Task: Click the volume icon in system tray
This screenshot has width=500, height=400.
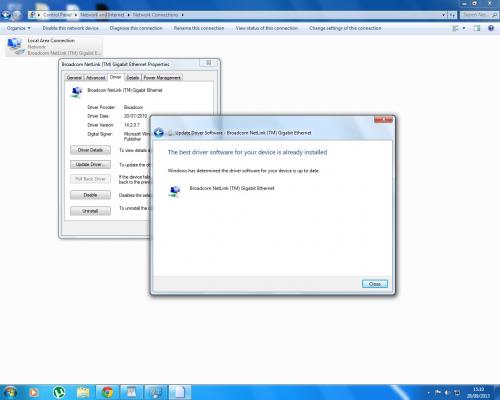Action: [448, 392]
